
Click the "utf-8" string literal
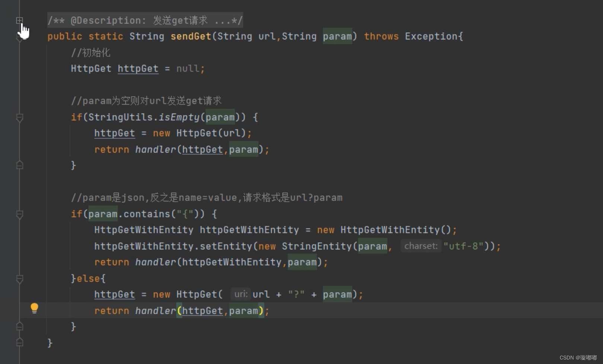(x=463, y=246)
